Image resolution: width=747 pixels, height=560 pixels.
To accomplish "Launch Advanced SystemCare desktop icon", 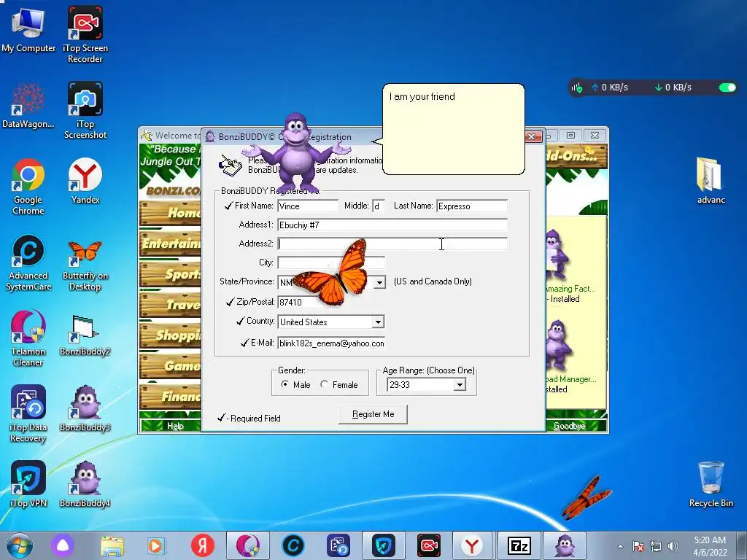I will (28, 262).
